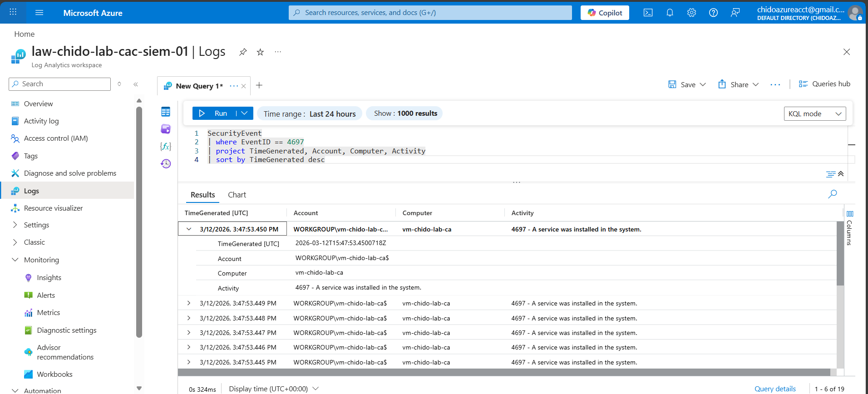
Task: Open the KQL mode dropdown
Action: tap(814, 114)
